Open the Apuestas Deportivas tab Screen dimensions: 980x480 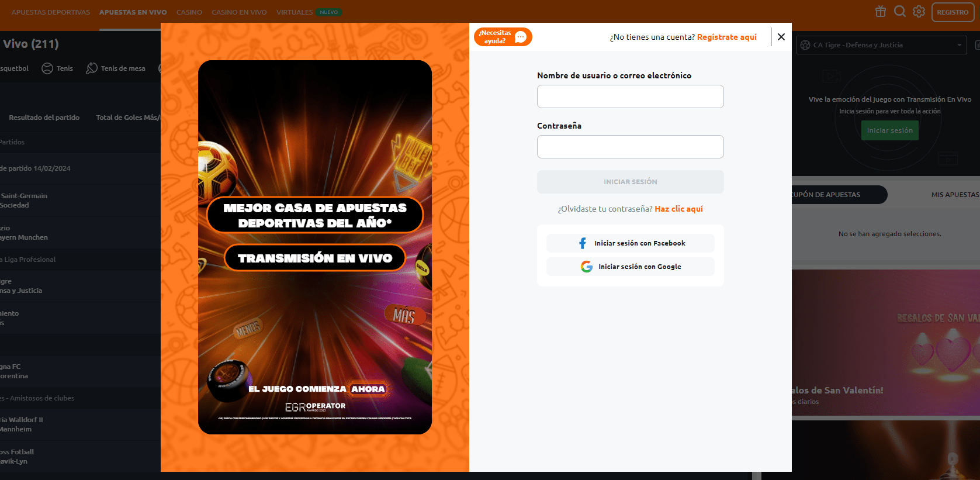[x=51, y=12]
